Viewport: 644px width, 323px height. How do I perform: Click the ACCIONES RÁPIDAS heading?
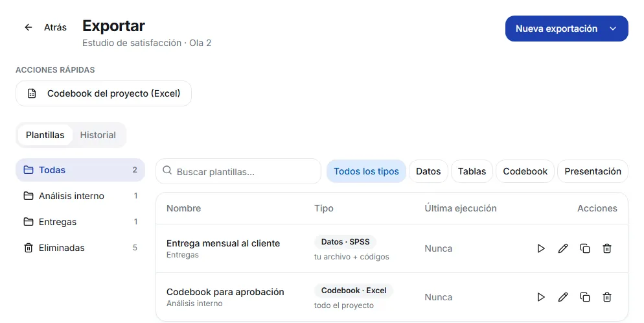[x=55, y=70]
